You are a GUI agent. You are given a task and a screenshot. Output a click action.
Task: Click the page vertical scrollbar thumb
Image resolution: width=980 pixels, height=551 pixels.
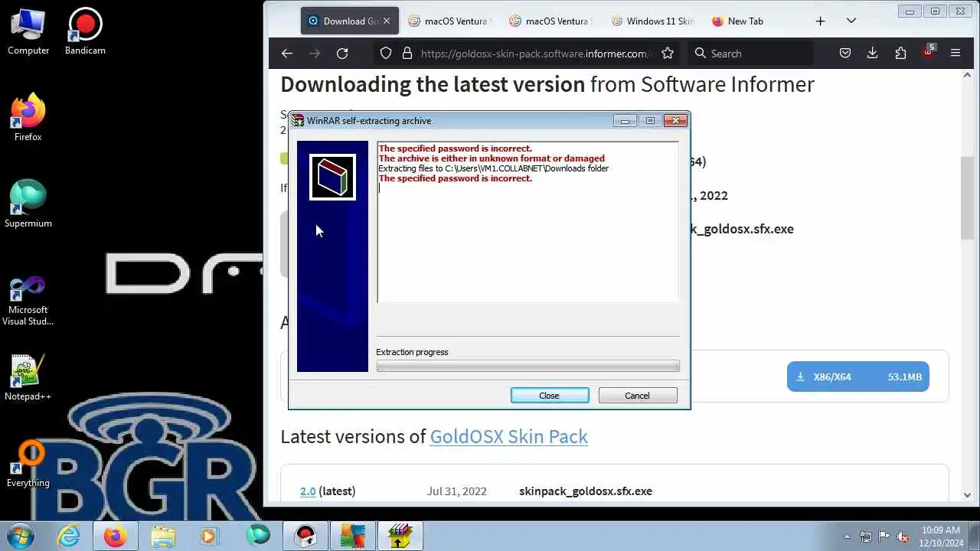tap(968, 197)
